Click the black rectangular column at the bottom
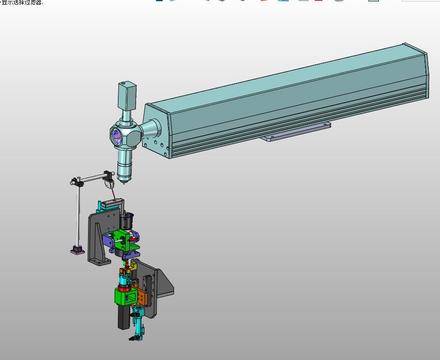 pos(123,317)
